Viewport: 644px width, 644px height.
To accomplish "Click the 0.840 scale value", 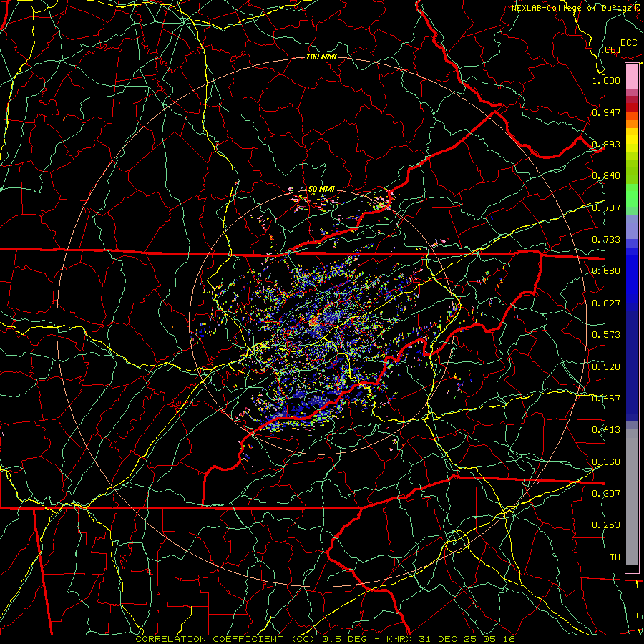I will click(606, 176).
